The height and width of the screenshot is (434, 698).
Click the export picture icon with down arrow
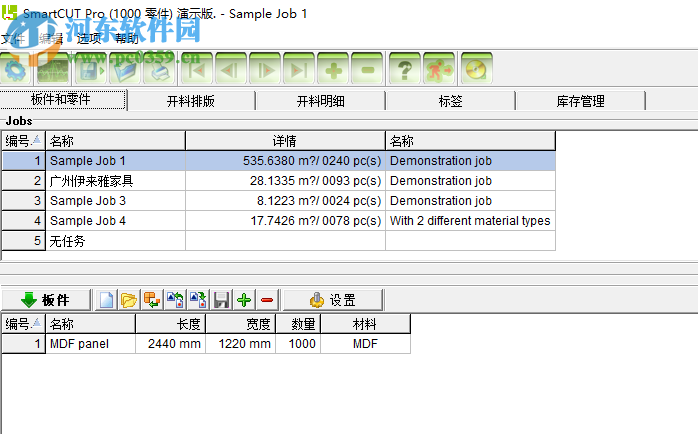(198, 300)
